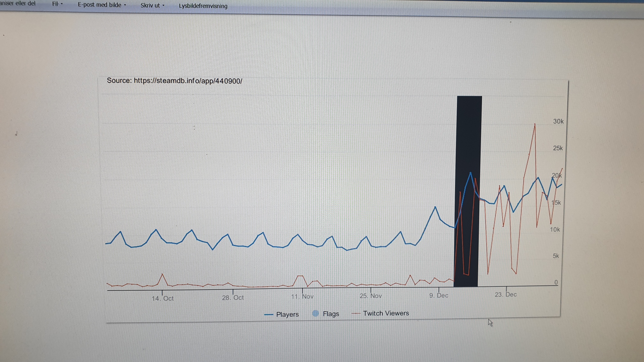Image resolution: width=644 pixels, height=362 pixels.
Task: Click the red Twitch Viewers legend line icon
Action: (x=356, y=313)
